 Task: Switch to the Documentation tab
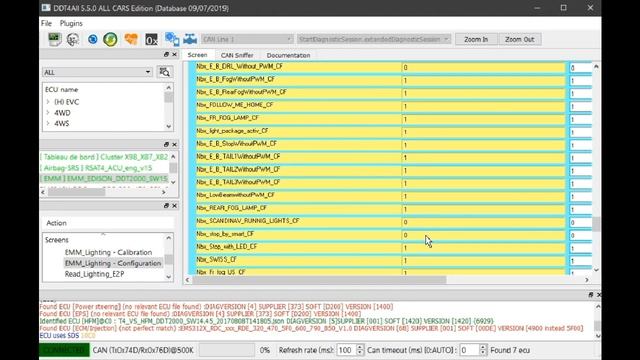[x=288, y=55]
